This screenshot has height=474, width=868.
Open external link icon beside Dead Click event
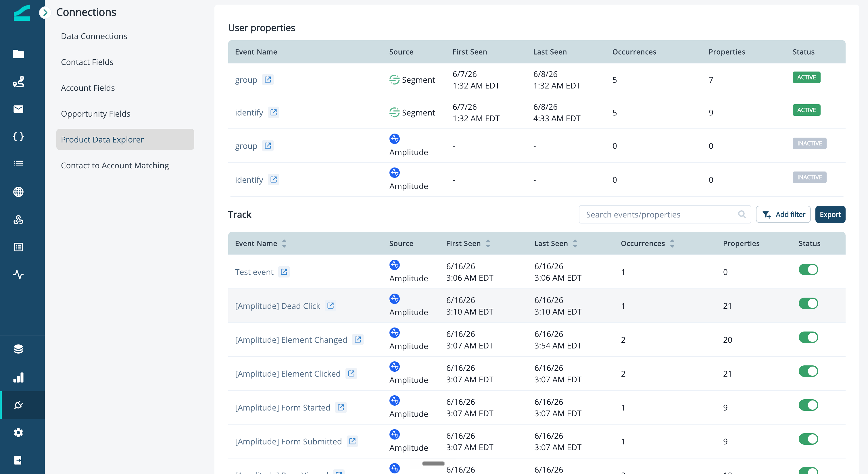coord(331,306)
